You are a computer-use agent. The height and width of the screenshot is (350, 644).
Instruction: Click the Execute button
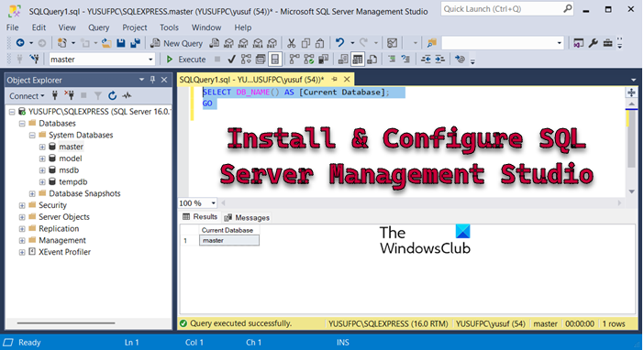tap(186, 60)
